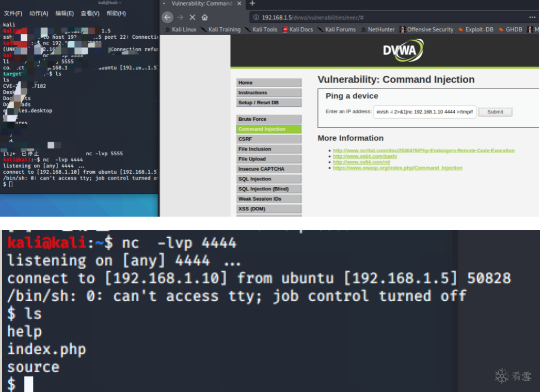Click the site info icon in address bar
The image size is (541, 392).
click(x=256, y=17)
